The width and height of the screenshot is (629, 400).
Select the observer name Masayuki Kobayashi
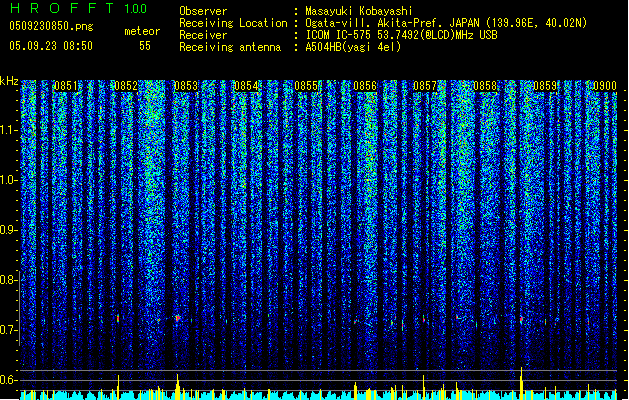(x=359, y=11)
